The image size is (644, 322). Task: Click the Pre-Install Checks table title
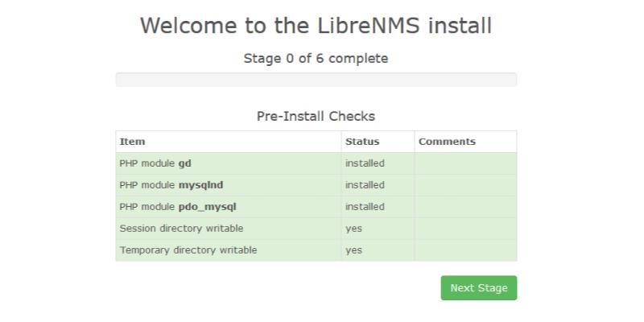point(316,116)
